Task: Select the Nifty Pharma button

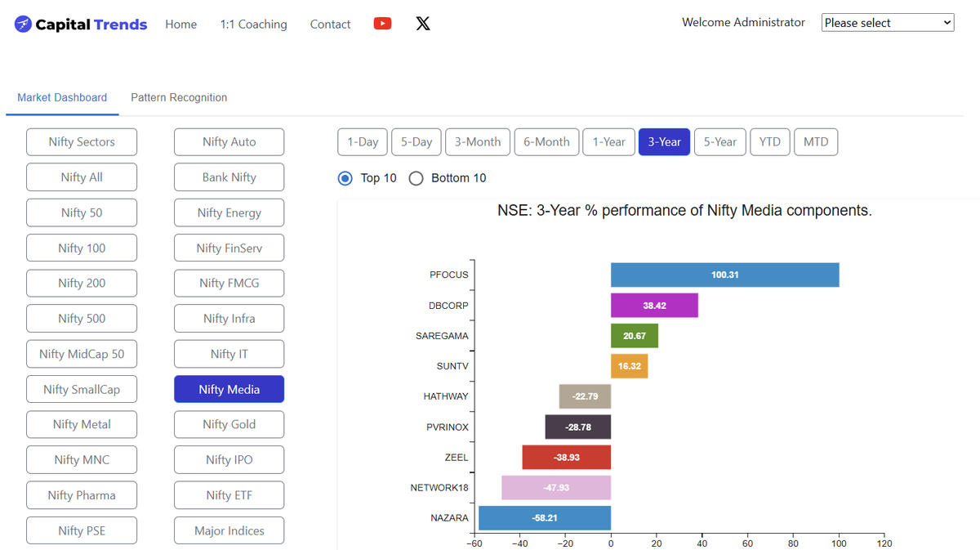Action: tap(82, 495)
